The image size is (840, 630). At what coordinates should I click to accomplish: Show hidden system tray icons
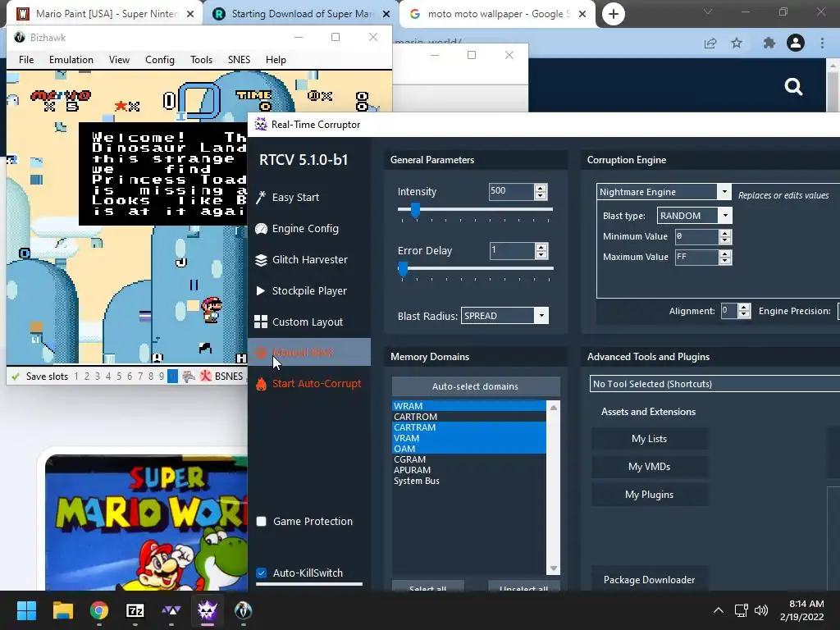tap(719, 610)
